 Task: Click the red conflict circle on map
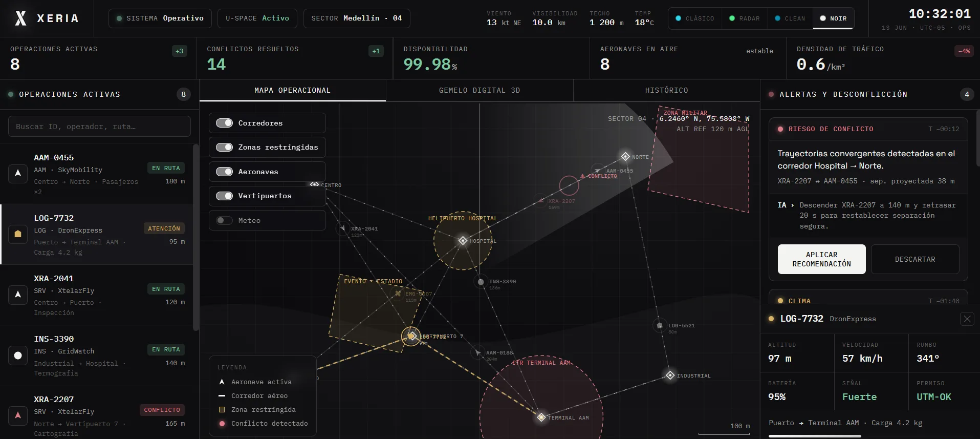point(569,185)
